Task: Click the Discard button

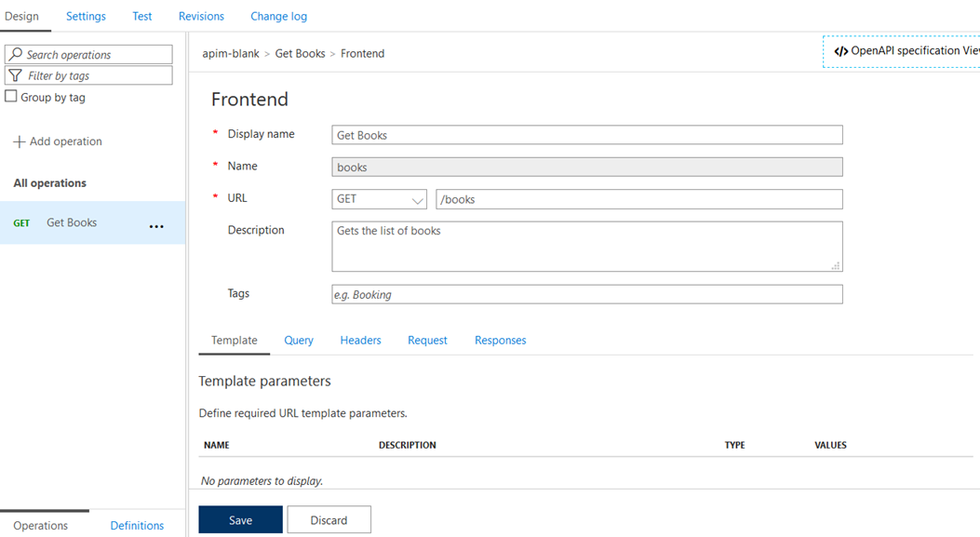Action: pos(329,519)
